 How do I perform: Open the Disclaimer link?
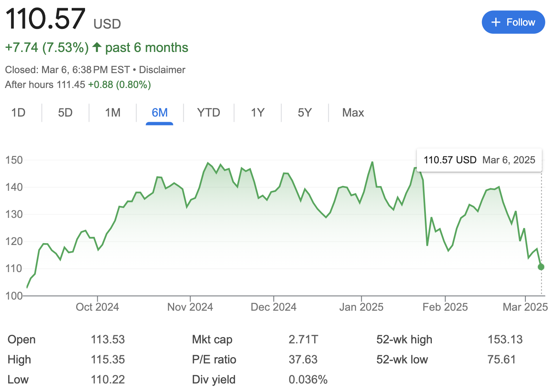162,69
